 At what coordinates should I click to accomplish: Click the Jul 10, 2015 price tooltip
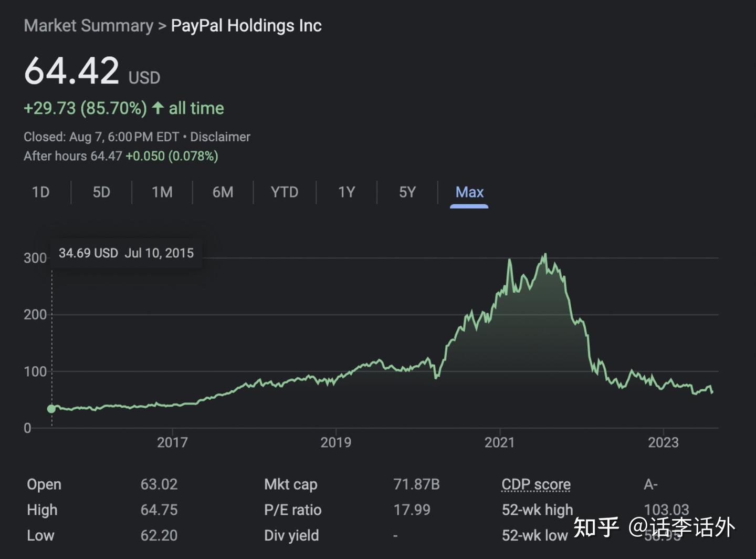pyautogui.click(x=126, y=253)
